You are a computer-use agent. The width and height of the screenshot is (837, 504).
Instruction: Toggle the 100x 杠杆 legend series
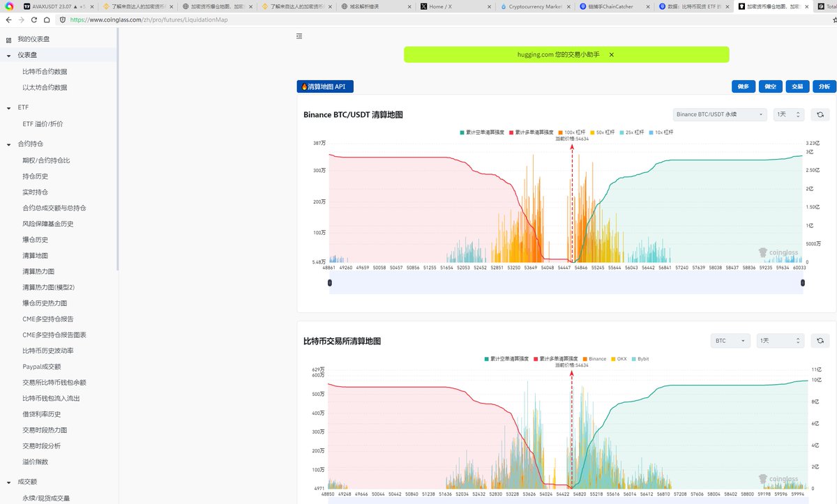[573, 132]
